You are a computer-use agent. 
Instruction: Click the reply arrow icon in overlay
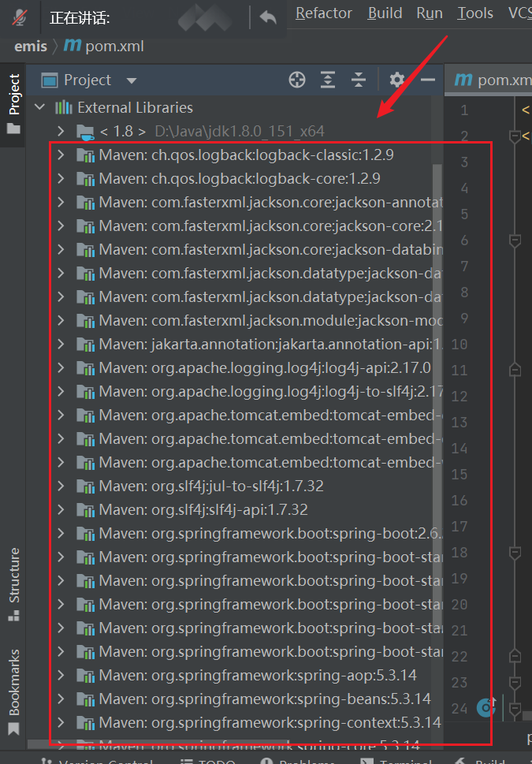(x=268, y=17)
